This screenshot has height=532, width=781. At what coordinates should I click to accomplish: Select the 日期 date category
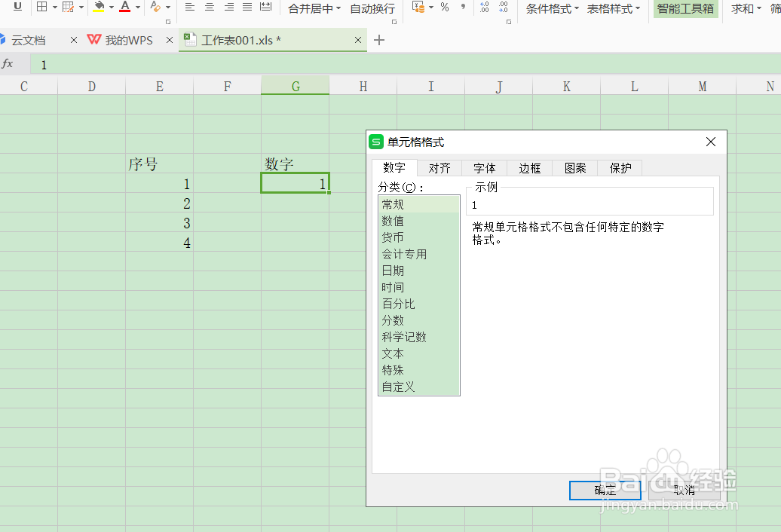coord(393,270)
